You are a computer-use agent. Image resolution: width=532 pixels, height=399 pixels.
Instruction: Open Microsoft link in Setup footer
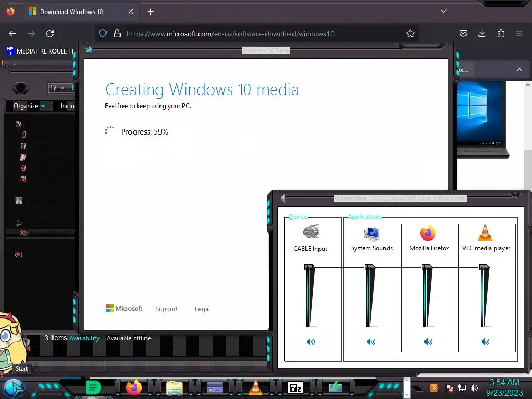(x=124, y=309)
